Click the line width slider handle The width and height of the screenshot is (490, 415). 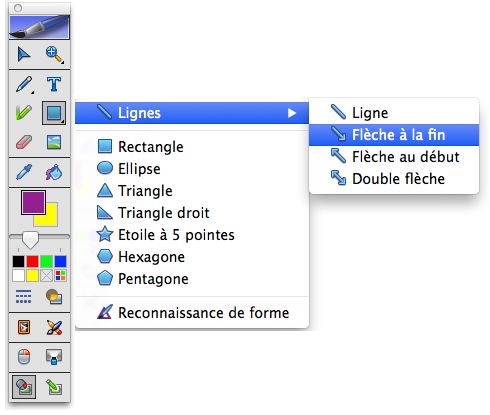coord(30,240)
